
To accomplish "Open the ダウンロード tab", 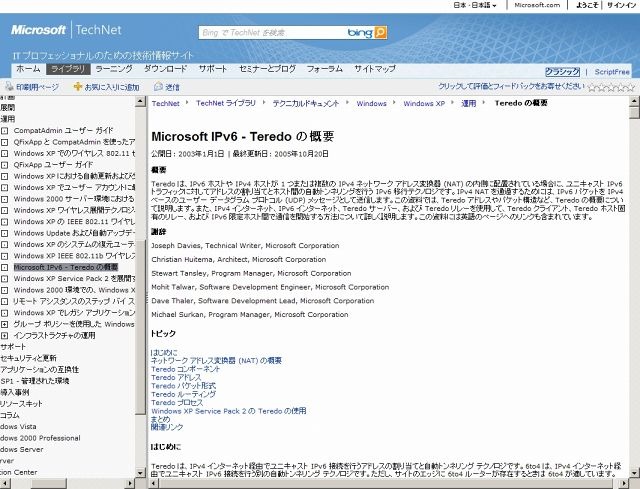I will (165, 69).
